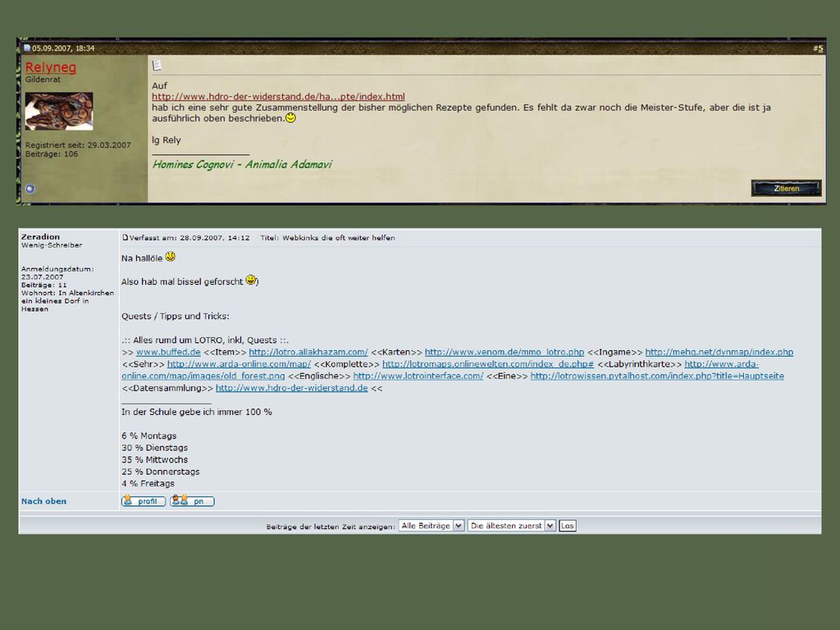Screen dimensions: 840x630
Task: Click the line '25 % Donnerstags'
Action: point(161,472)
